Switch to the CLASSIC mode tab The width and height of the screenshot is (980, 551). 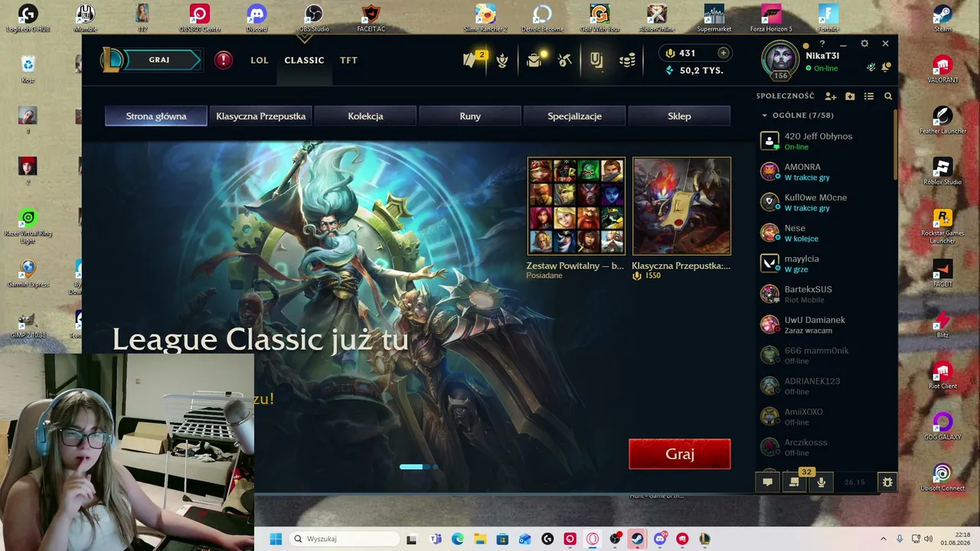tap(304, 60)
